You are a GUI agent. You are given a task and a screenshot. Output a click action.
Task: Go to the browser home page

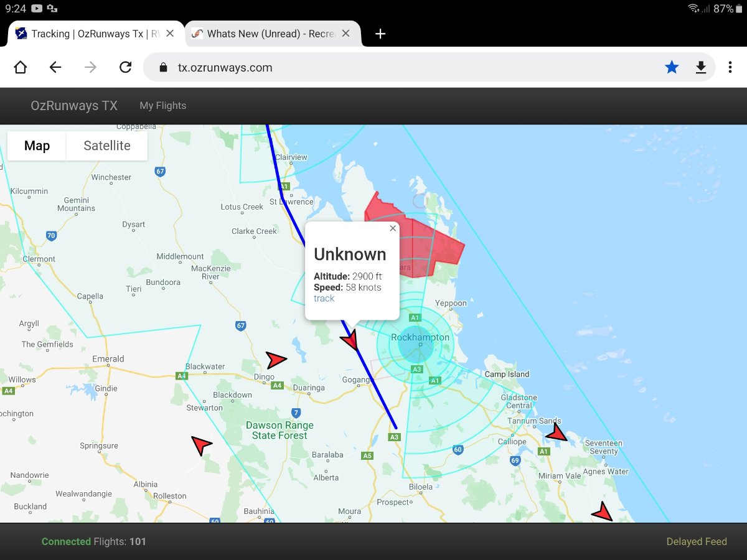pos(21,67)
